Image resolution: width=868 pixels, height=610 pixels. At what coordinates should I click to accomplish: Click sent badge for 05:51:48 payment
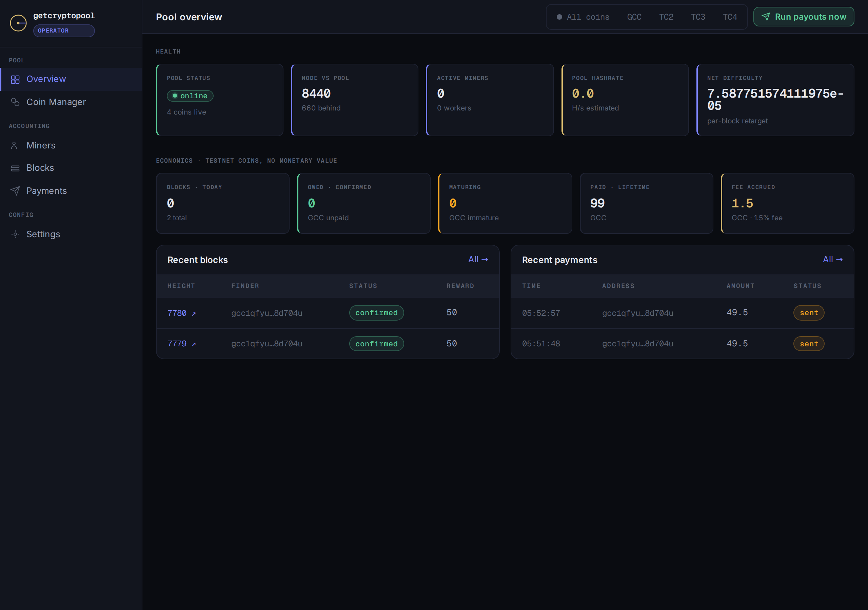click(x=809, y=344)
